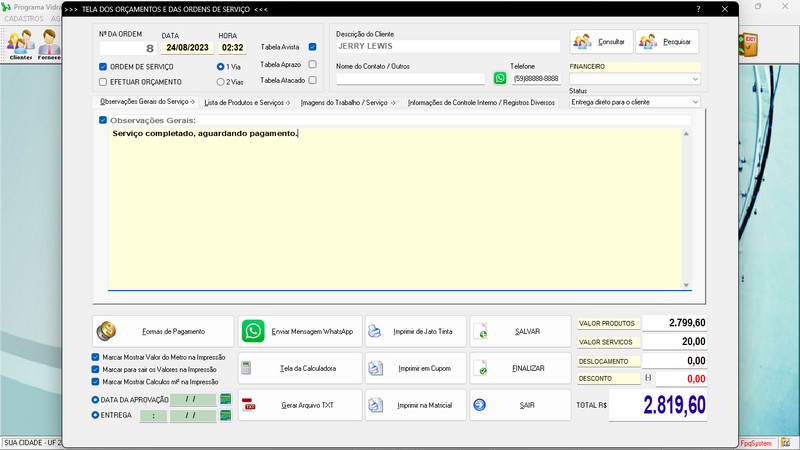Print using Imprimir de Jato Tinta

coord(416,331)
